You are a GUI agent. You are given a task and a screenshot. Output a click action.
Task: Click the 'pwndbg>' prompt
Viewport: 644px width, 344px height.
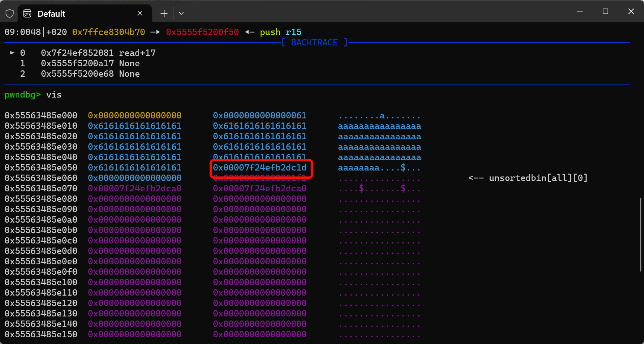(x=23, y=95)
